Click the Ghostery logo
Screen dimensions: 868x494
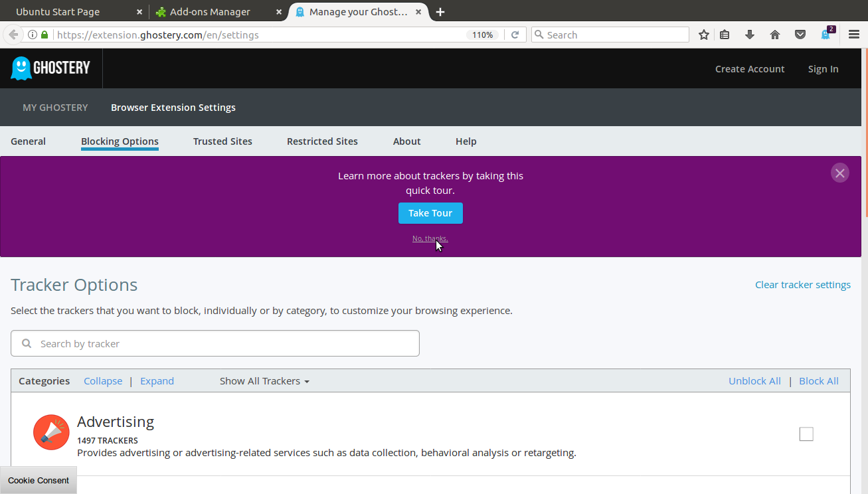click(50, 68)
